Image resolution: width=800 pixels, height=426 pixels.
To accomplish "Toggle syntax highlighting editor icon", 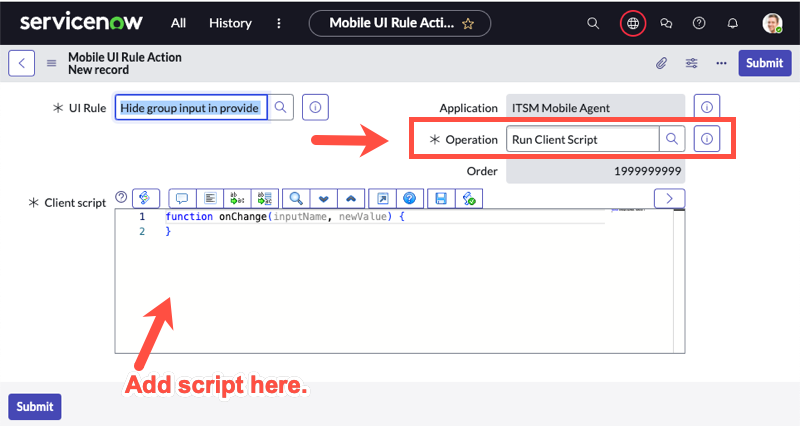I will (x=145, y=198).
